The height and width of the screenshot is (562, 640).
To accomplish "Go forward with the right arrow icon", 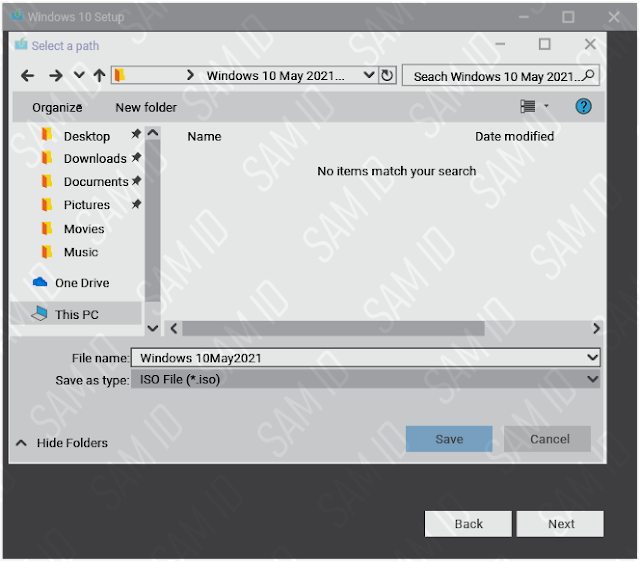I will coord(56,76).
